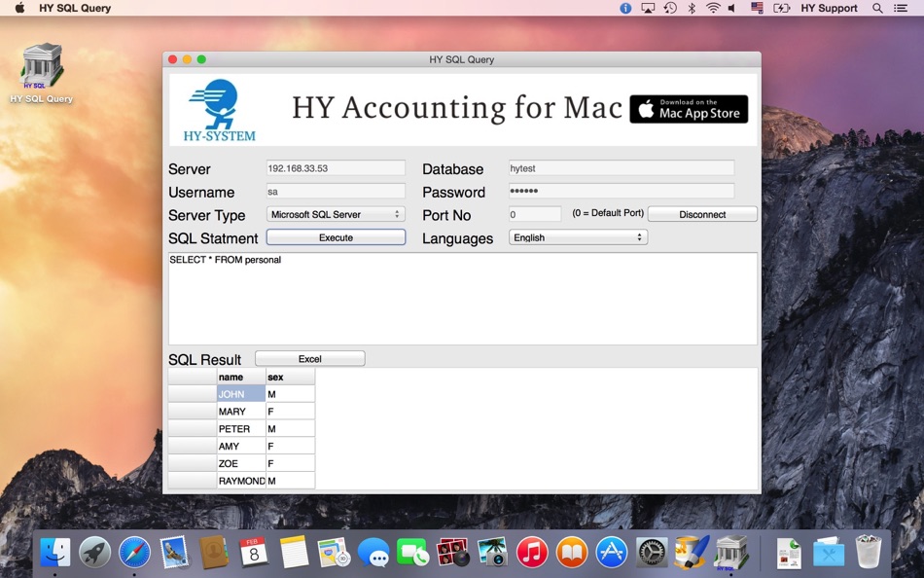The width and height of the screenshot is (924, 578).
Task: Open the Mail stamp icon in Dock
Action: pos(174,553)
